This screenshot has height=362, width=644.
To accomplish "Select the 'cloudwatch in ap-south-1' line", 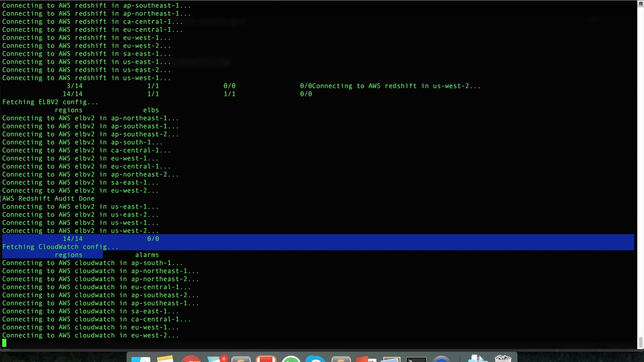I will [93, 263].
